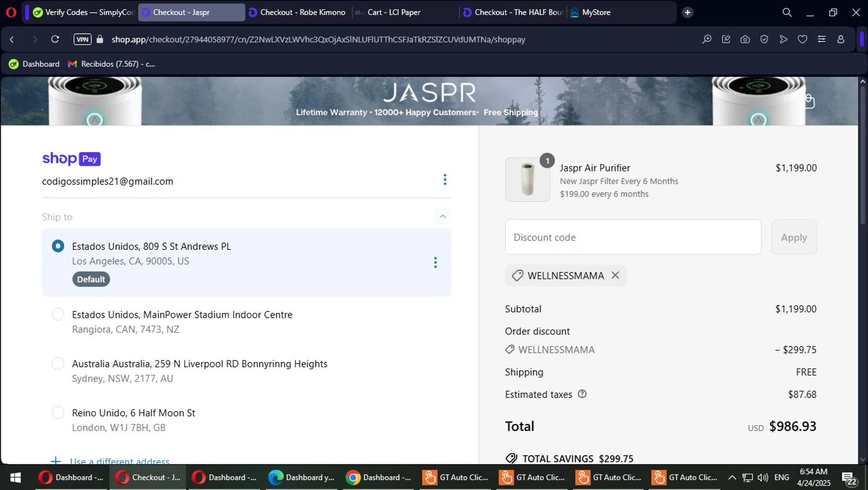868x490 pixels.
Task: Open Easy Setup menu icon
Action: point(821,39)
